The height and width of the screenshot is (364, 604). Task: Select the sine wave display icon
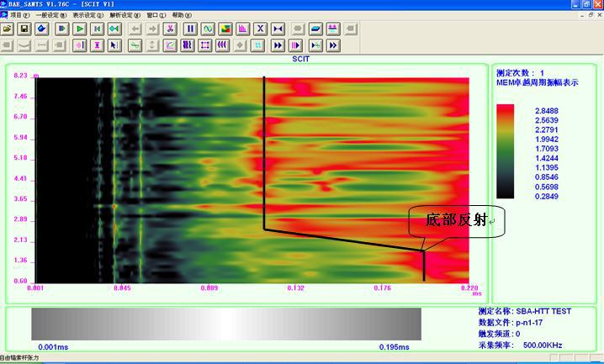coord(208,29)
